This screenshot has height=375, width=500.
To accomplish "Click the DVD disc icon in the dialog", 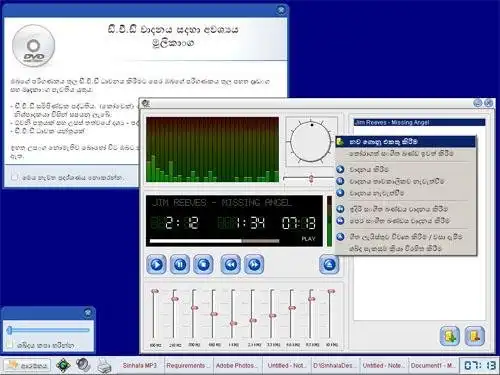I will (33, 46).
